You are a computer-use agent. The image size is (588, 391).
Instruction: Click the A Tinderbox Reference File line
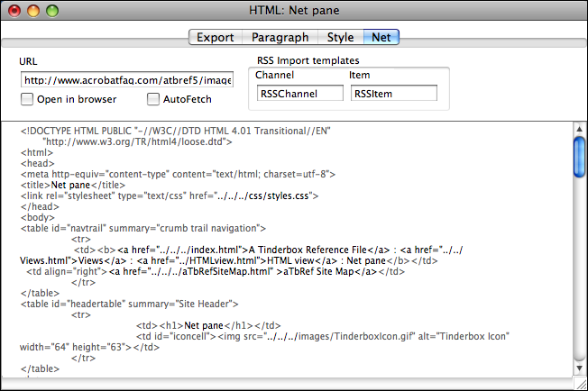coord(269,250)
